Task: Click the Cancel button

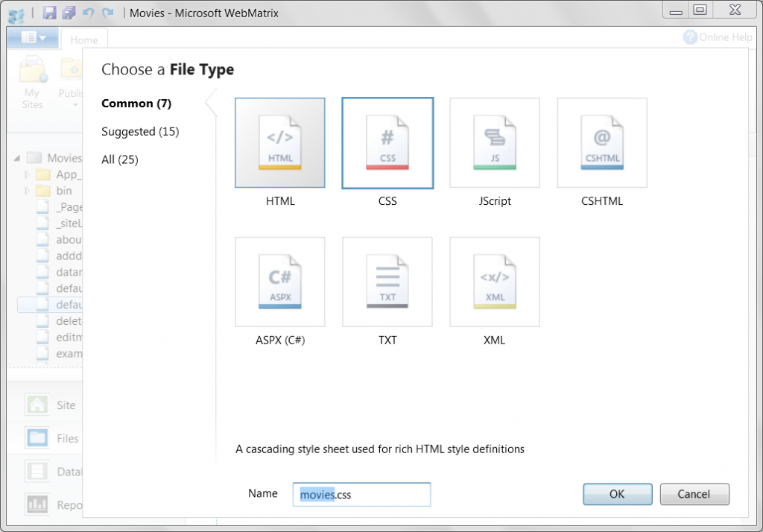Action: (694, 494)
